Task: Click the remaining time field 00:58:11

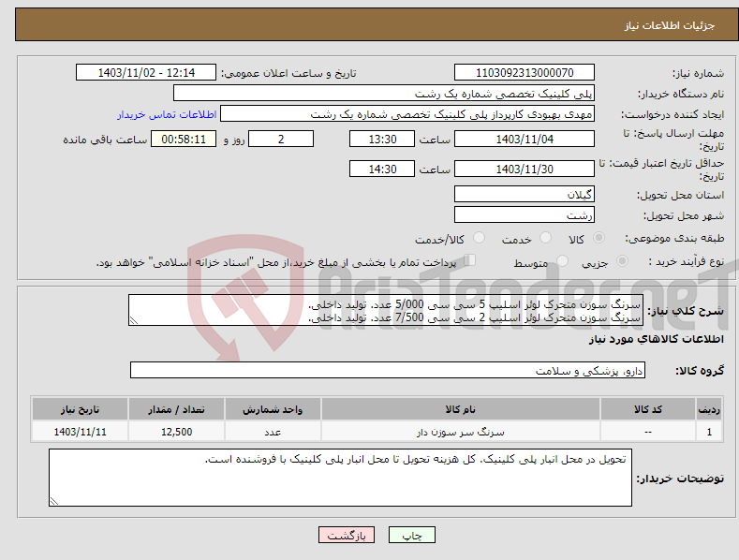Action: click(184, 139)
